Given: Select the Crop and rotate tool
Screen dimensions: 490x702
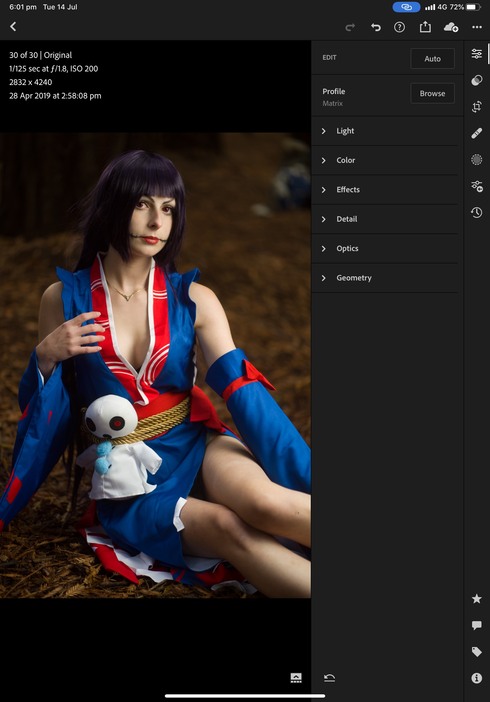Looking at the screenshot, I should (x=477, y=107).
